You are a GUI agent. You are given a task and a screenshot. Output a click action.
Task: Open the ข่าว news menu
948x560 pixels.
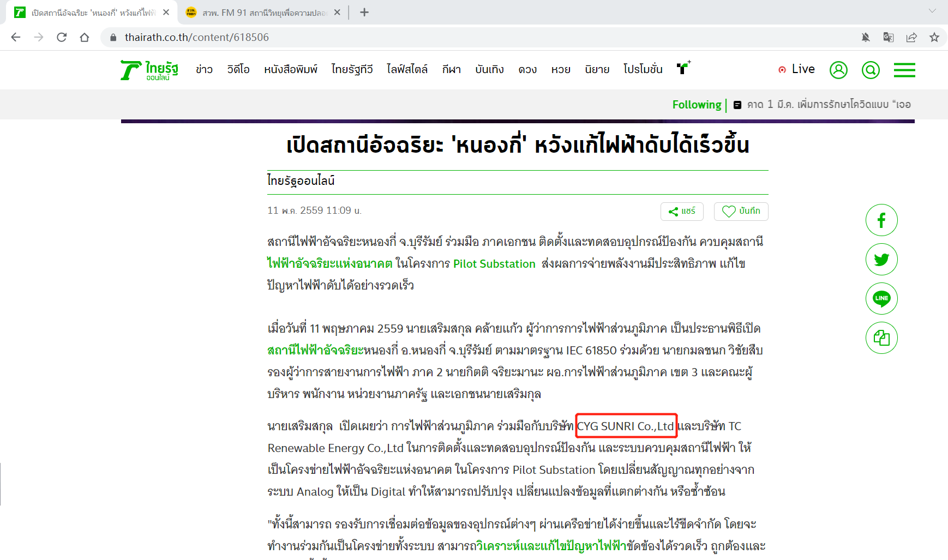click(x=204, y=69)
